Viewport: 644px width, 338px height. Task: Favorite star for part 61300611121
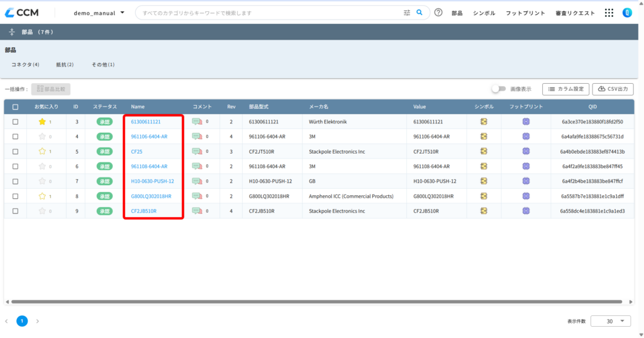pyautogui.click(x=42, y=121)
